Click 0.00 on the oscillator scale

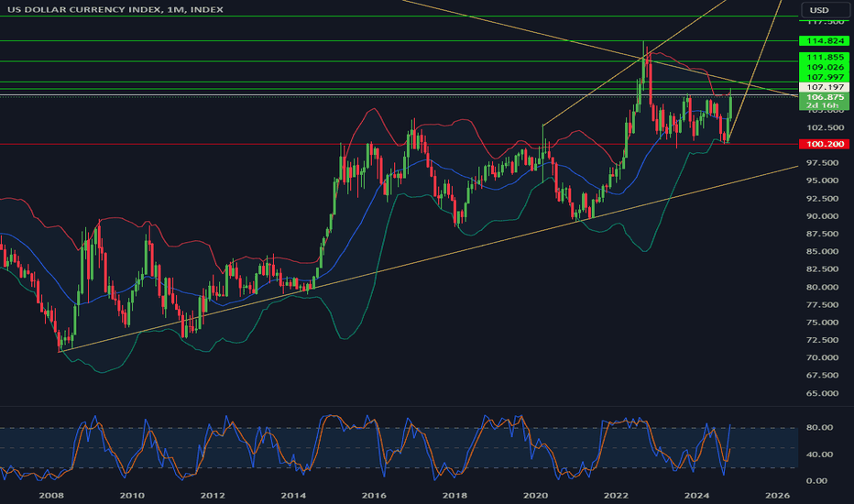817,480
